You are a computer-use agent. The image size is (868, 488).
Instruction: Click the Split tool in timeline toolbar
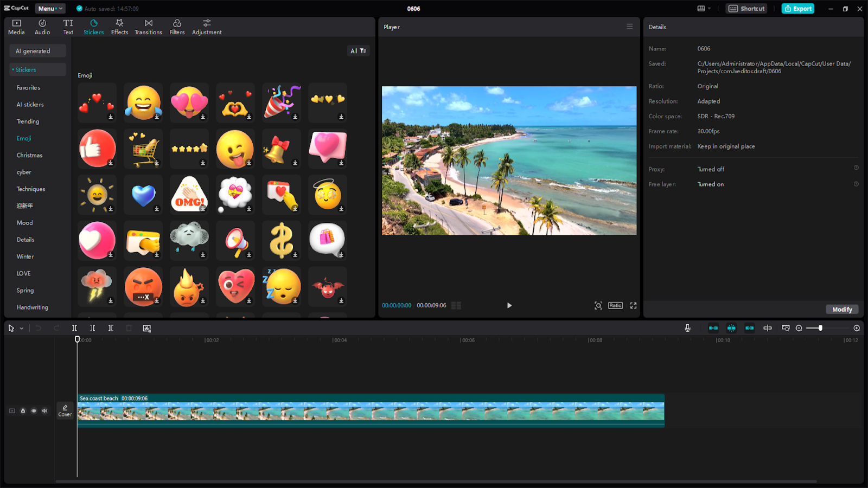click(74, 328)
